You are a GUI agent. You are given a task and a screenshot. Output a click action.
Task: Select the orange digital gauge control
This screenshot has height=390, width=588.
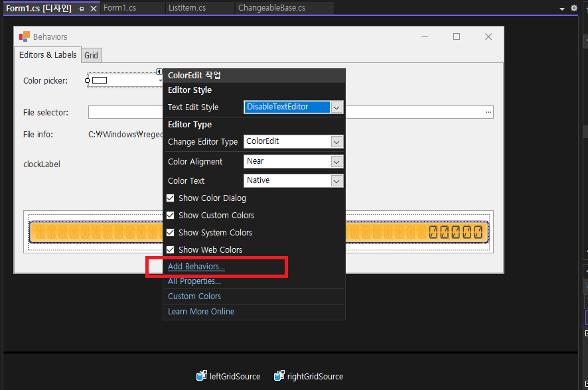259,232
